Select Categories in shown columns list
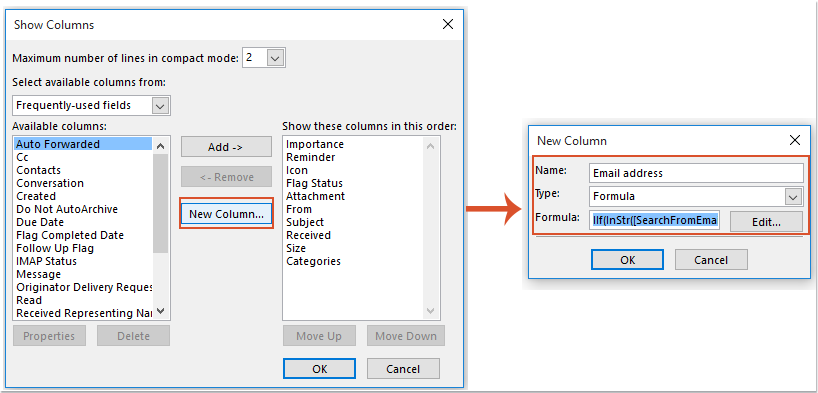This screenshot has width=818, height=393. pyautogui.click(x=353, y=261)
